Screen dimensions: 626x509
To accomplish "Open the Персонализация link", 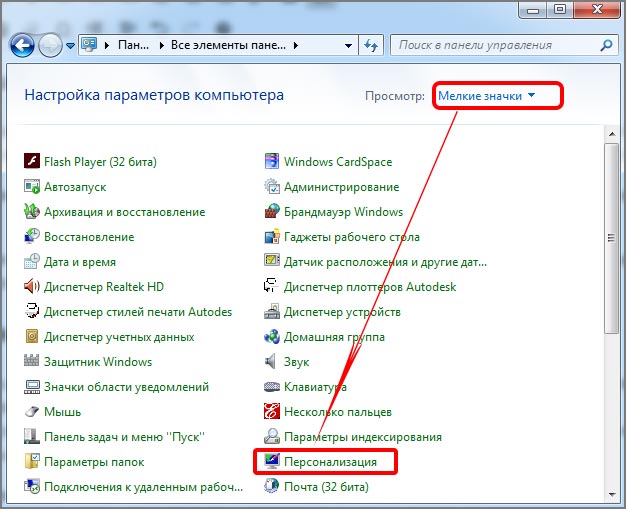I will (330, 462).
